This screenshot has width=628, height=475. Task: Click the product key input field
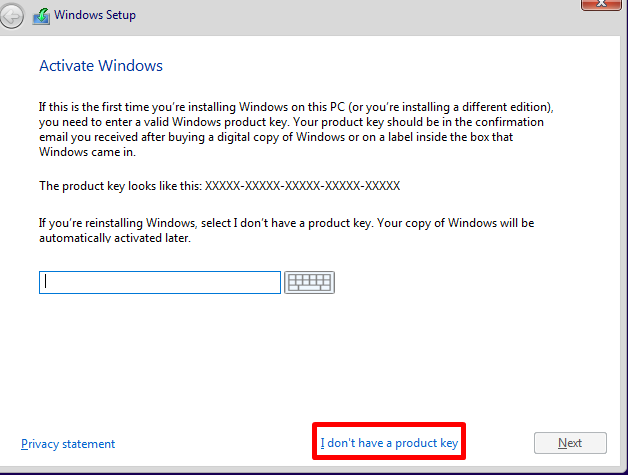160,282
